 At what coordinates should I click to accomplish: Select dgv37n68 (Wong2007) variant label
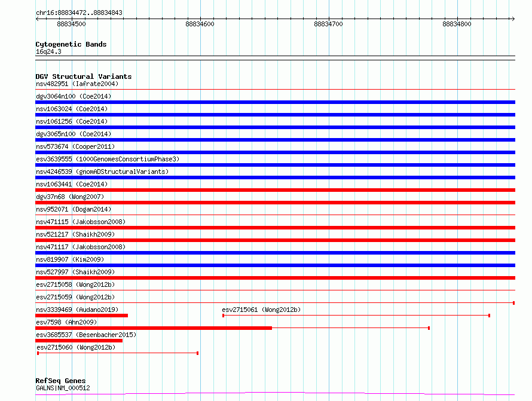(x=70, y=197)
